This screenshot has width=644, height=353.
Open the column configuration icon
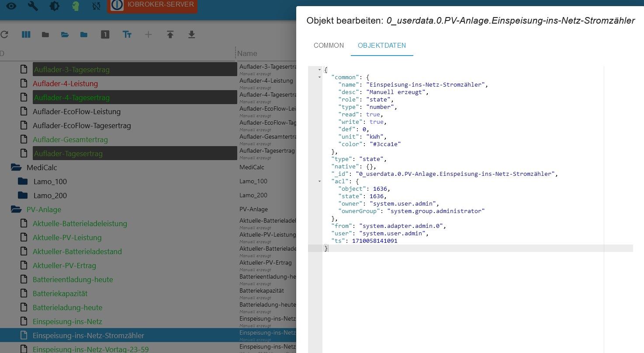(26, 35)
